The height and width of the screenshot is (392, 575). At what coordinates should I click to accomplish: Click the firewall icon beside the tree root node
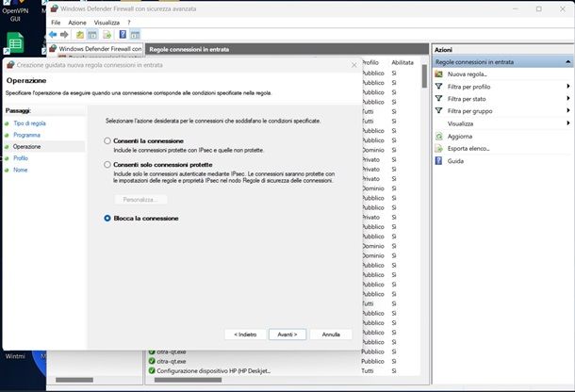pos(53,48)
